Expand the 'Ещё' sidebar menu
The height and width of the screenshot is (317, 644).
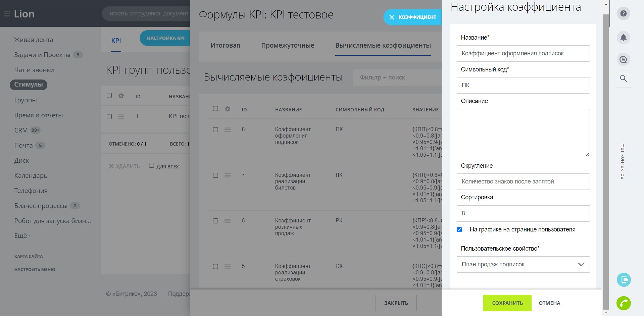[22, 236]
